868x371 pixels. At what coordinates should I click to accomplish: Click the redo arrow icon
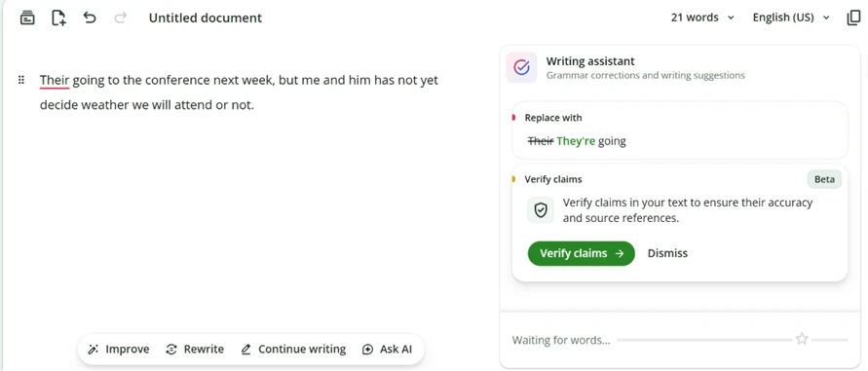pyautogui.click(x=120, y=18)
